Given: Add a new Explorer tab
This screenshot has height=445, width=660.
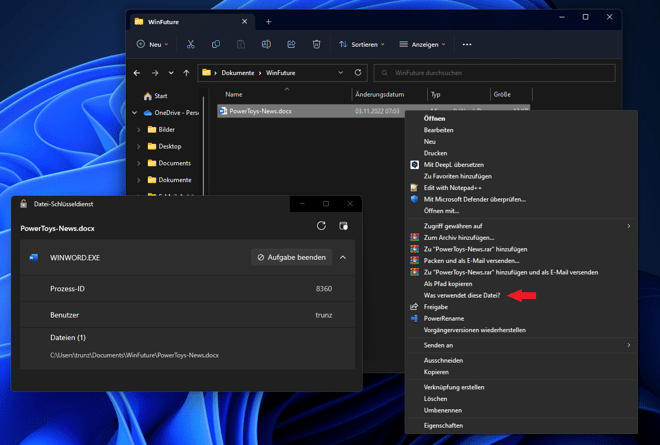Looking at the screenshot, I should pos(269,21).
